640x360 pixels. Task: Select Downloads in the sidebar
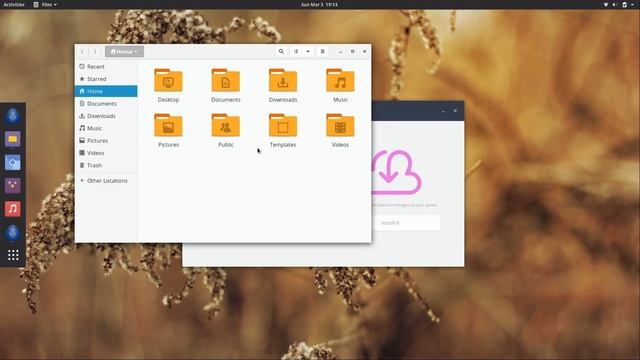[x=106, y=116]
